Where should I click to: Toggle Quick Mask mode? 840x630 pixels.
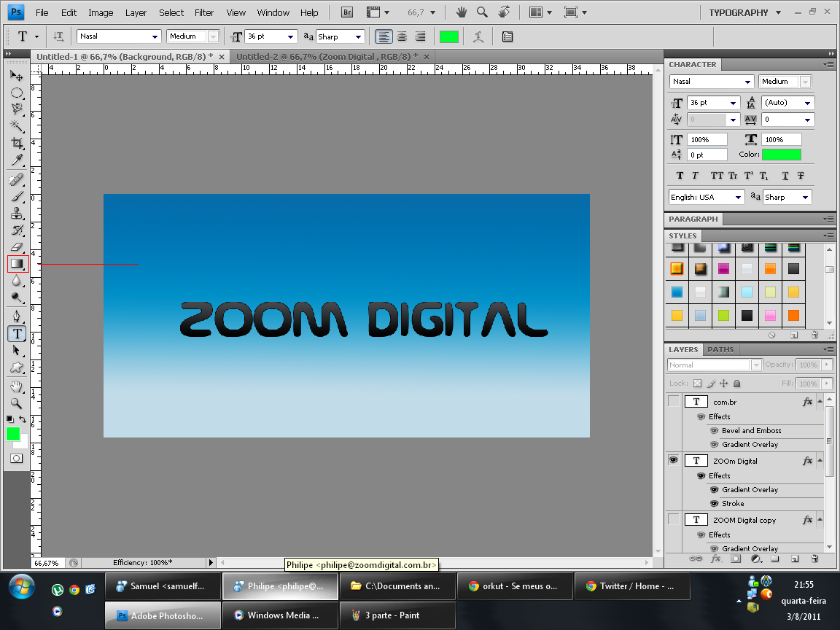[17, 459]
